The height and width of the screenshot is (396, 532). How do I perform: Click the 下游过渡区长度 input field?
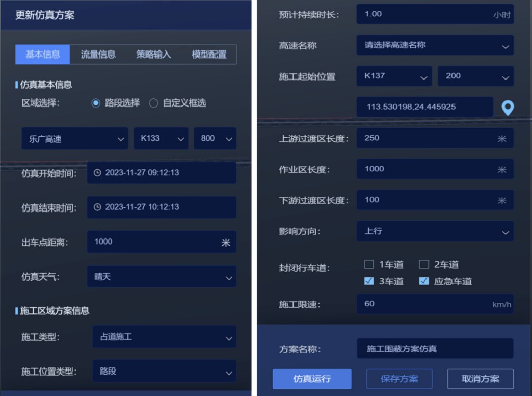tap(435, 200)
